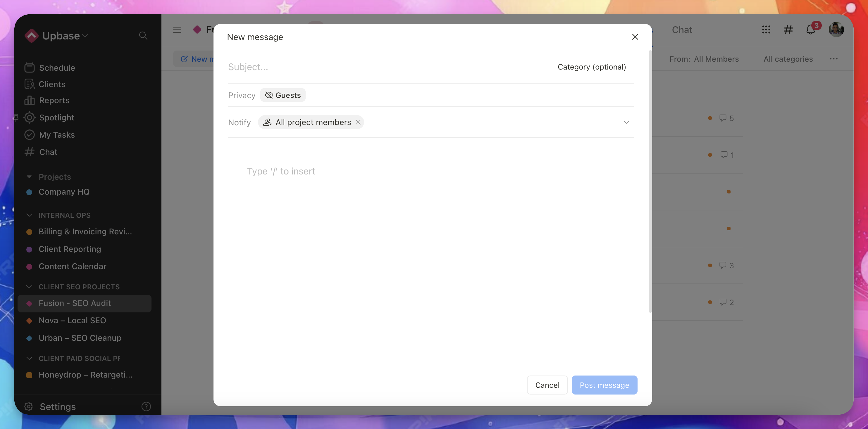Image resolution: width=868 pixels, height=429 pixels.
Task: Click the Post message button
Action: click(604, 385)
